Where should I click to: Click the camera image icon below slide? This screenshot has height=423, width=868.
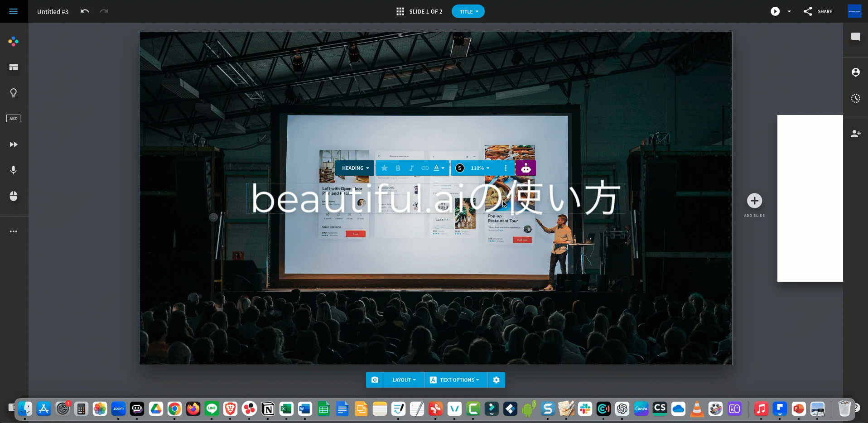pyautogui.click(x=375, y=380)
